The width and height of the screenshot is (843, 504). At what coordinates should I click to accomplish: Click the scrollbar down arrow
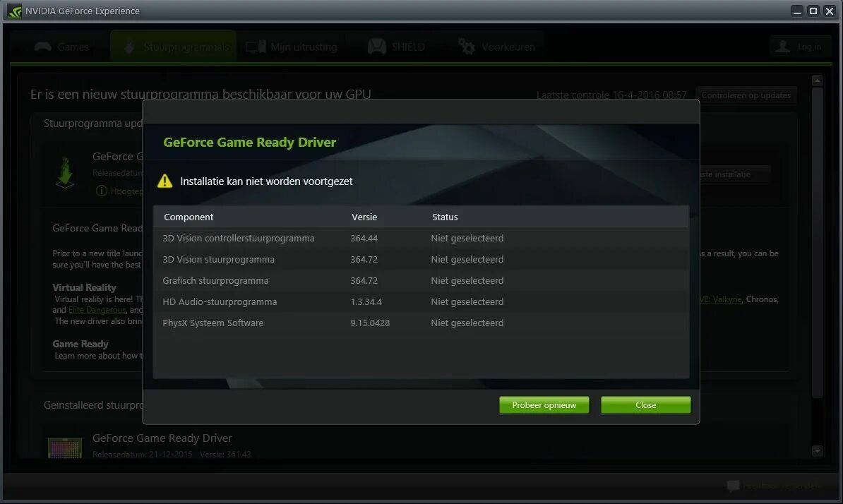point(817,451)
